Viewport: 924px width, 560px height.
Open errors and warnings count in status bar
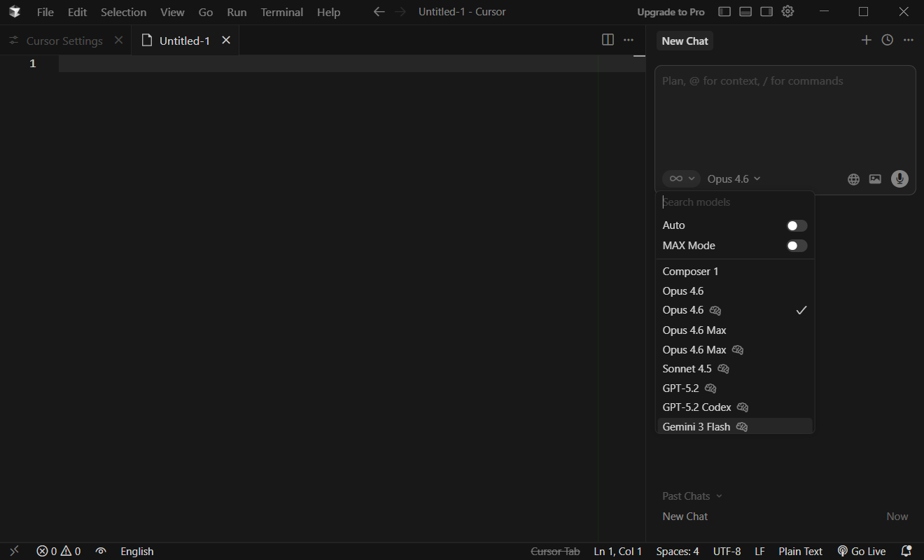coord(59,552)
